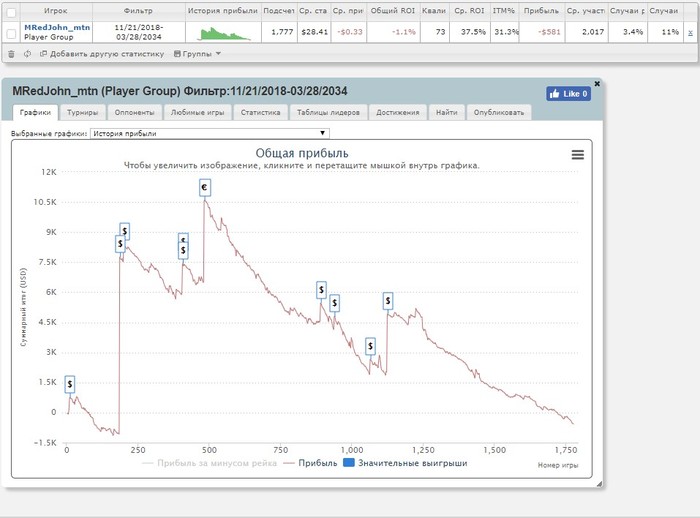The height and width of the screenshot is (518, 700).
Task: Click the date filter 11/21/2018-03/28/2034 cell
Action: [x=138, y=32]
